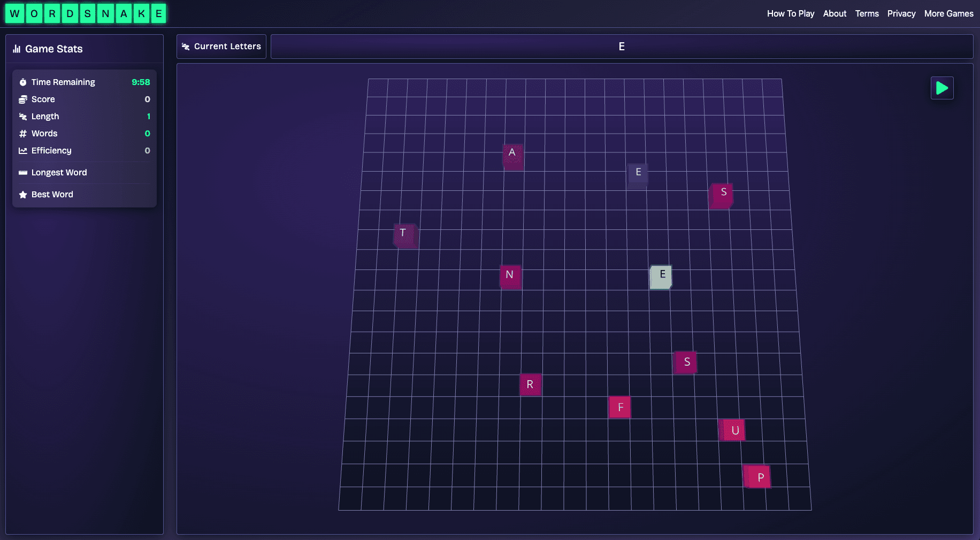
Task: Click the snake icon beside Length
Action: click(23, 117)
